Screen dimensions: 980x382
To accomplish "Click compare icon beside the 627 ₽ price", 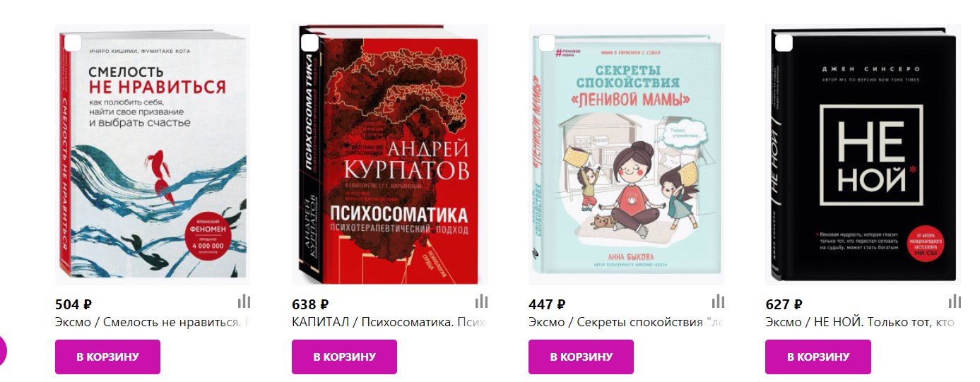I will (955, 302).
